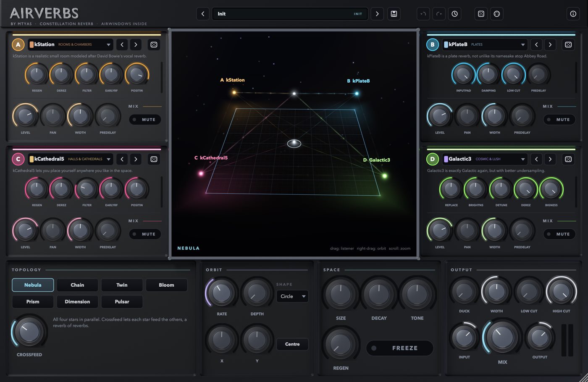Select previous algorithm for reverb D

click(x=536, y=159)
